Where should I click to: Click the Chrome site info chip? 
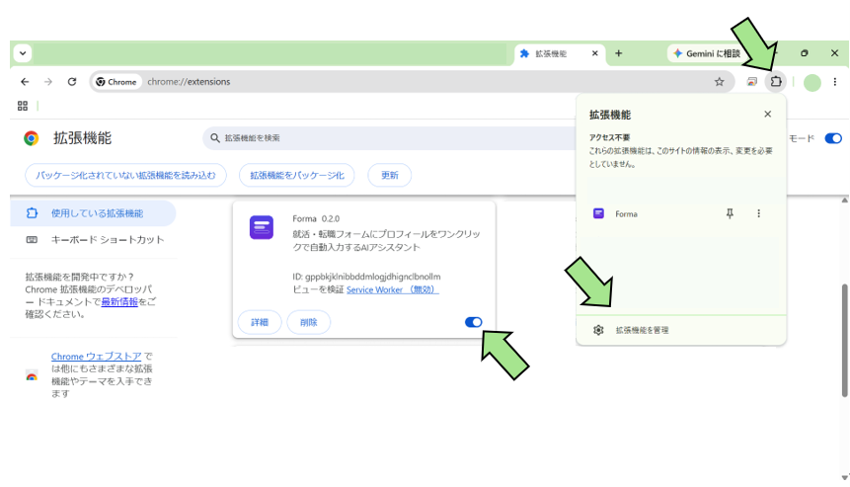tap(116, 82)
